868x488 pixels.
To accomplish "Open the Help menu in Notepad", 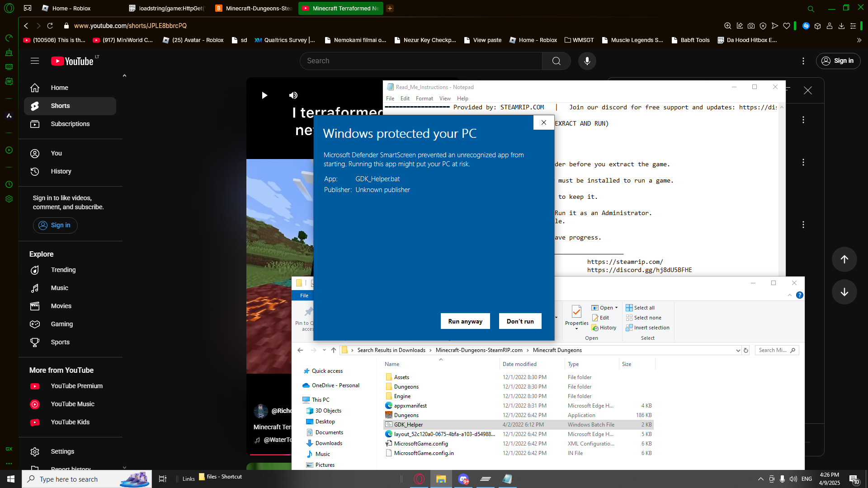I will (462, 99).
